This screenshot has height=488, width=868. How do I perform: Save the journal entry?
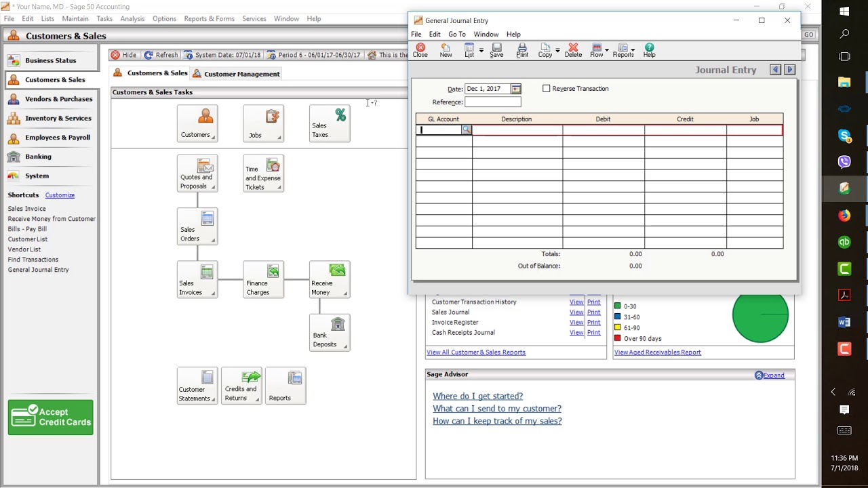click(x=496, y=50)
